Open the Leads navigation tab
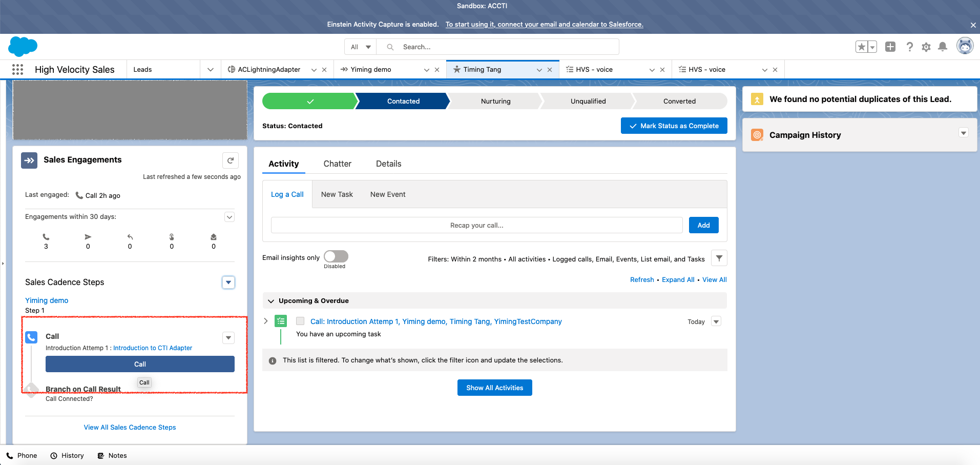 pos(163,69)
